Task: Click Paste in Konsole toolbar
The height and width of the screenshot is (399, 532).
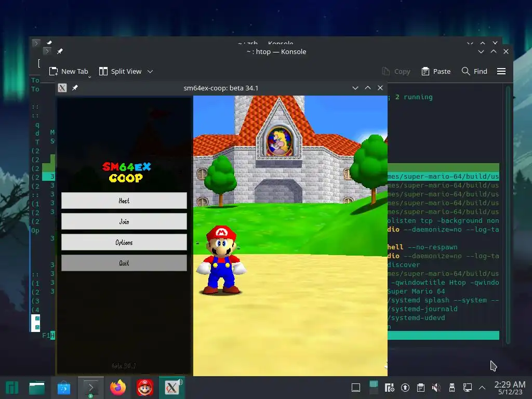Action: (436, 71)
